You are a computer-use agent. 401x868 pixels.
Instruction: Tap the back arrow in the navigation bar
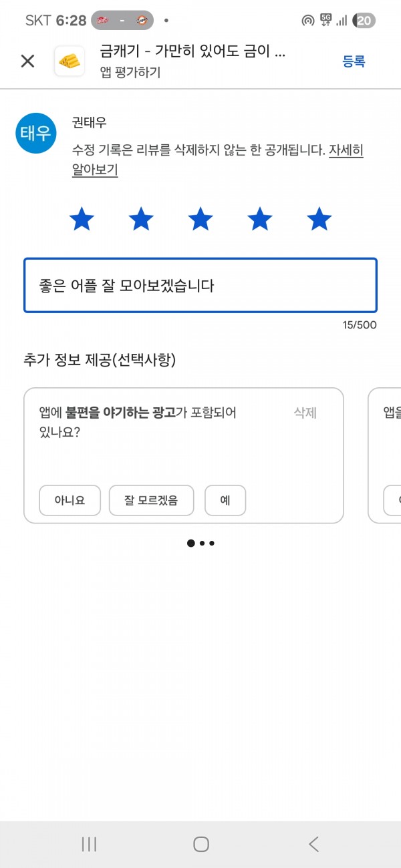point(313,844)
